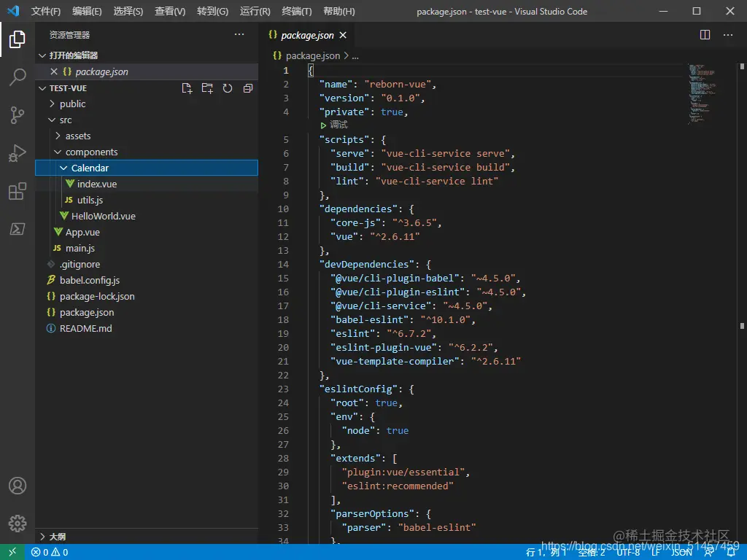This screenshot has height=560, width=747.
Task: Open package-lock.json file
Action: point(147,296)
